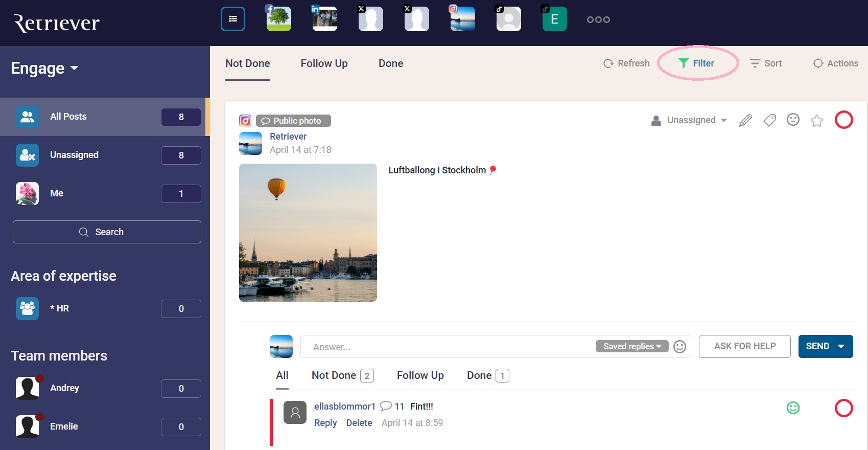Open the Unassigned assignee dropdown

click(x=689, y=120)
